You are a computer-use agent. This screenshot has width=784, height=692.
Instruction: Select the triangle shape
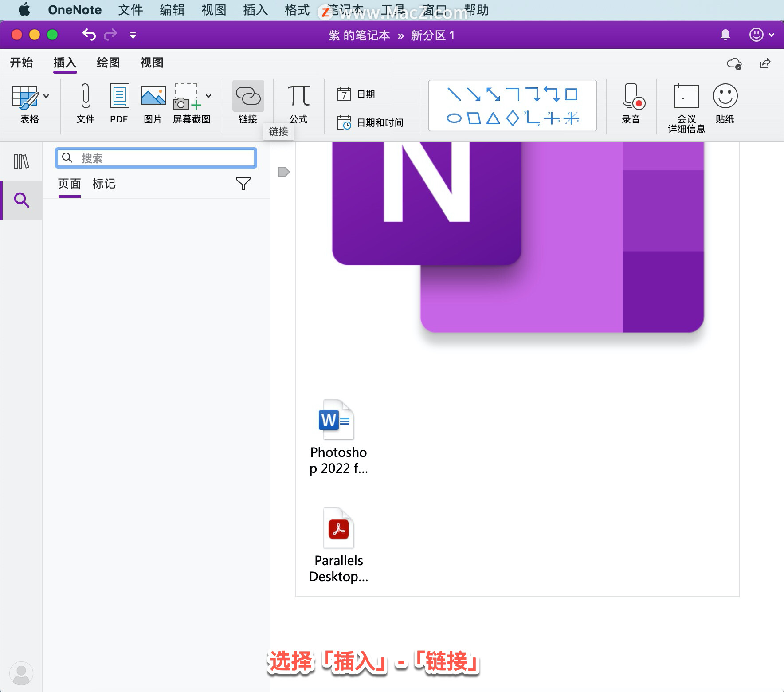tap(493, 118)
